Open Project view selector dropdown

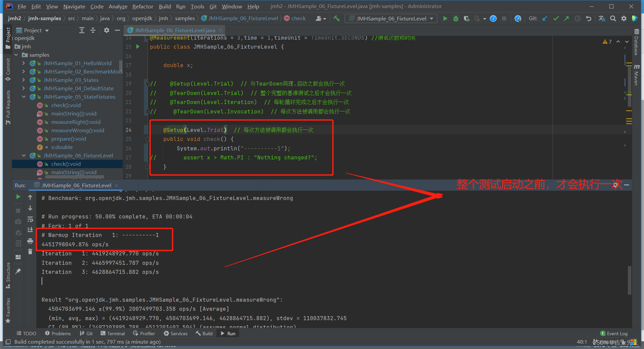(33, 30)
